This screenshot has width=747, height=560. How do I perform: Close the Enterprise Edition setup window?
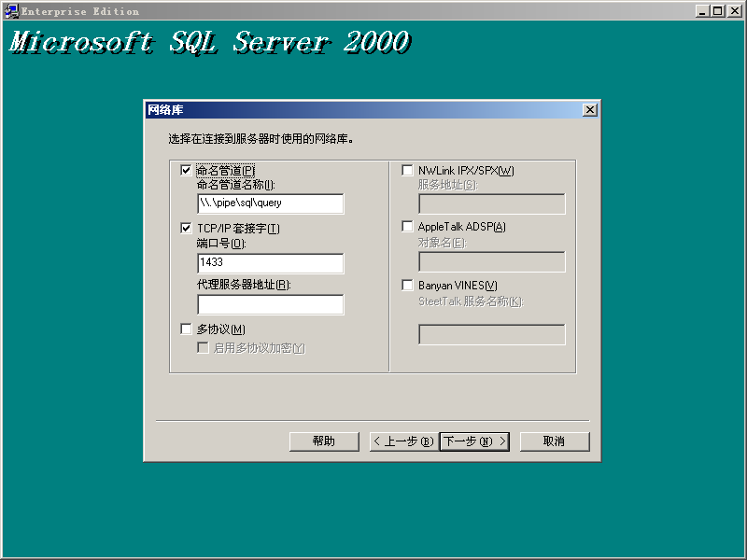click(734, 11)
